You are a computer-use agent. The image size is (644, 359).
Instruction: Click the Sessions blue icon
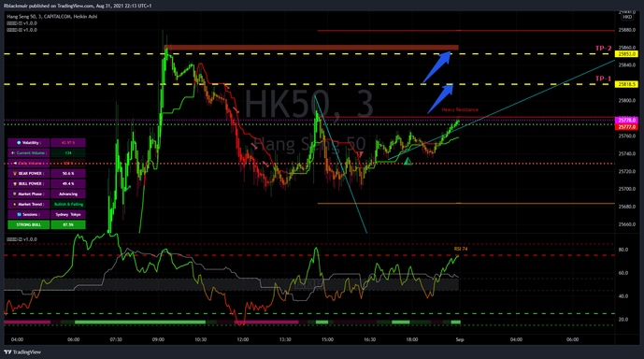point(19,214)
